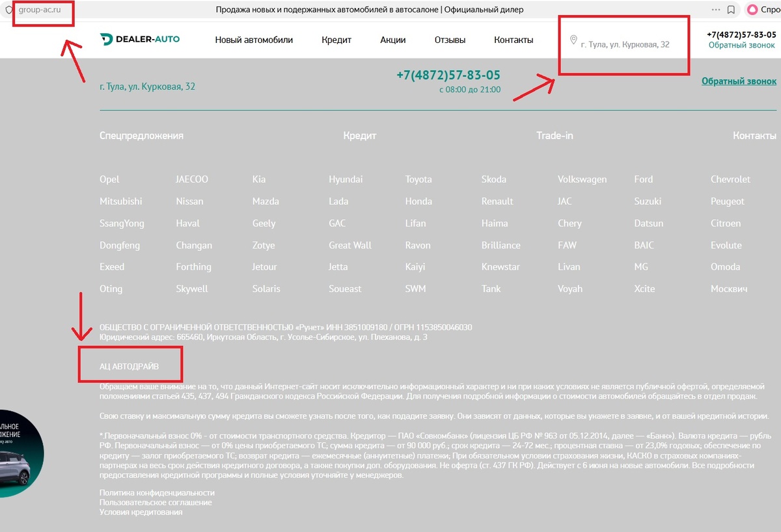Image resolution: width=781 pixels, height=532 pixels.
Task: Visit the Exeed brand link
Action: 112,267
